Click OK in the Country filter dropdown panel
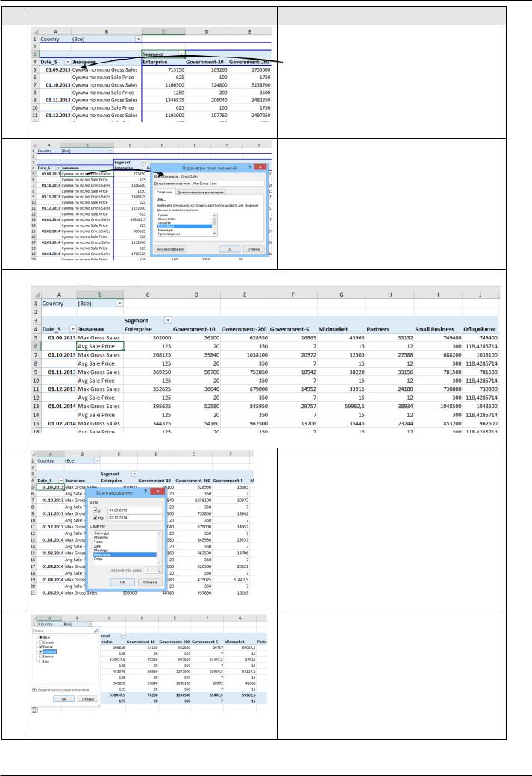This screenshot has width=532, height=776. click(64, 699)
